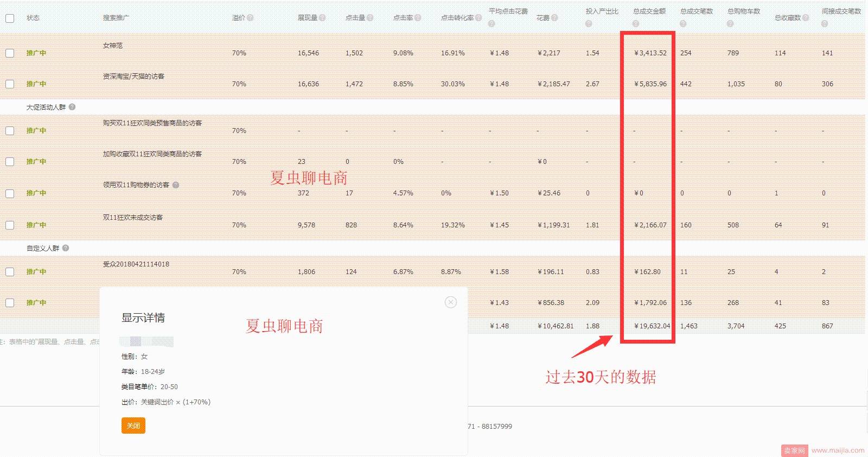Open the help icon next to 溢价
The width and height of the screenshot is (868, 457).
coord(250,18)
